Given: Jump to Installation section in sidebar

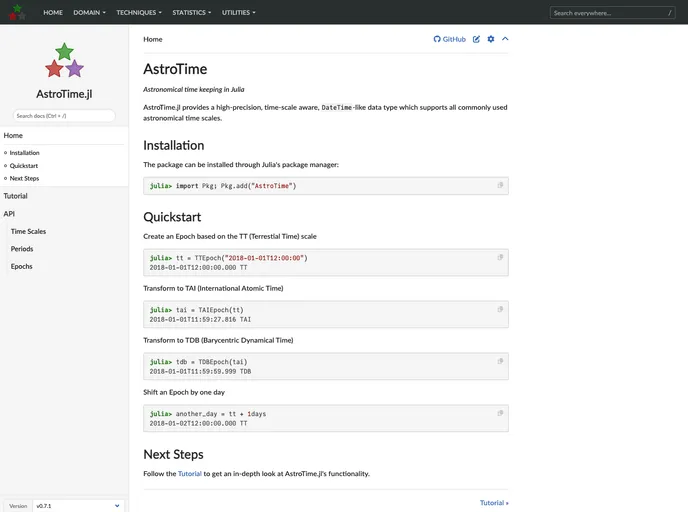Looking at the screenshot, I should pyautogui.click(x=25, y=153).
